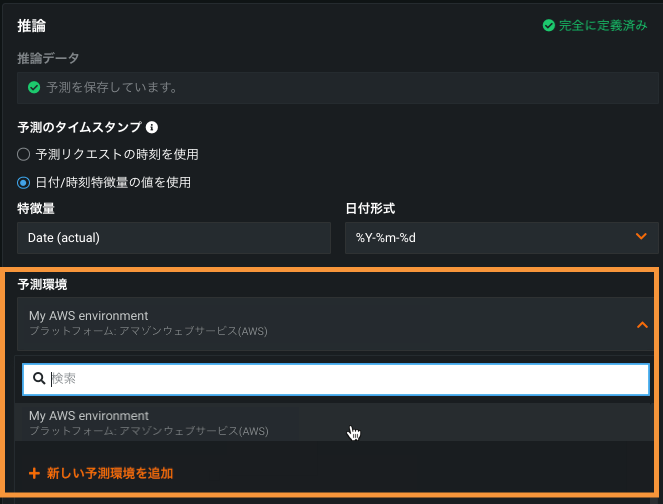The width and height of the screenshot is (663, 504).
Task: Click the 検索 search input field
Action: [340, 379]
